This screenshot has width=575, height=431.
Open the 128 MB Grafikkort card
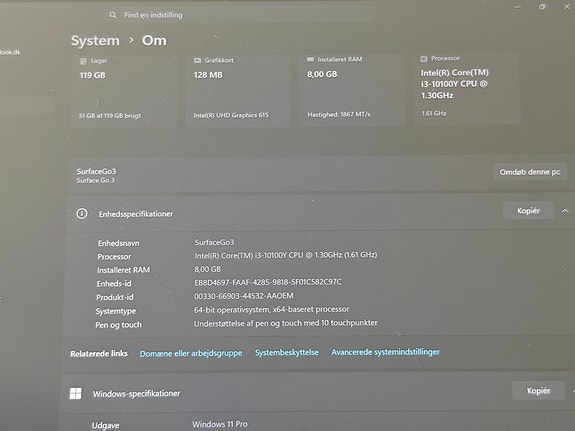click(x=238, y=90)
